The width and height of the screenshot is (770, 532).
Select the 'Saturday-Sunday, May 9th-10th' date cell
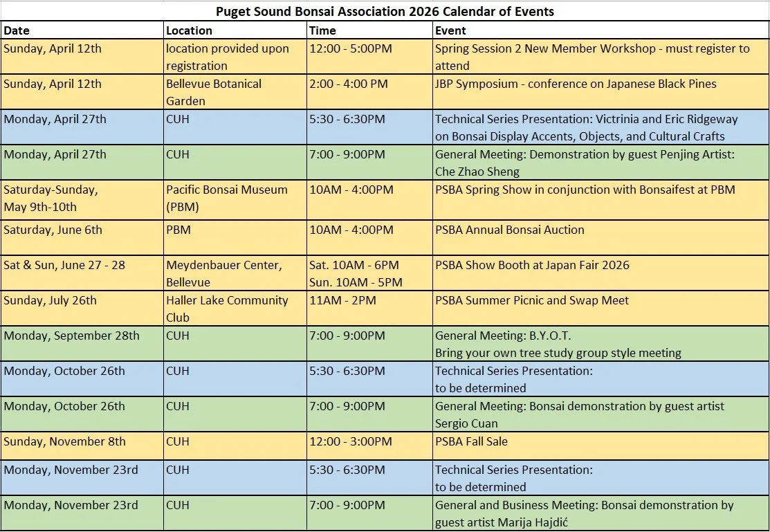pyautogui.click(x=82, y=200)
